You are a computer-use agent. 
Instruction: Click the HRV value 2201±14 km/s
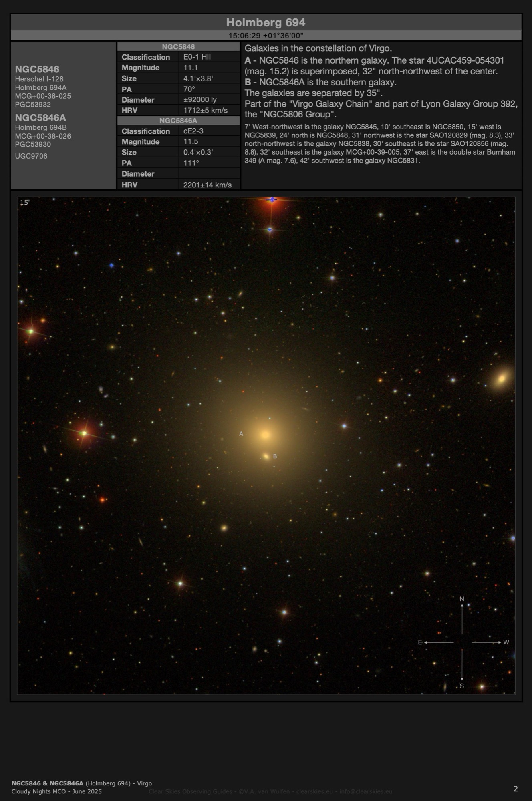pos(208,185)
